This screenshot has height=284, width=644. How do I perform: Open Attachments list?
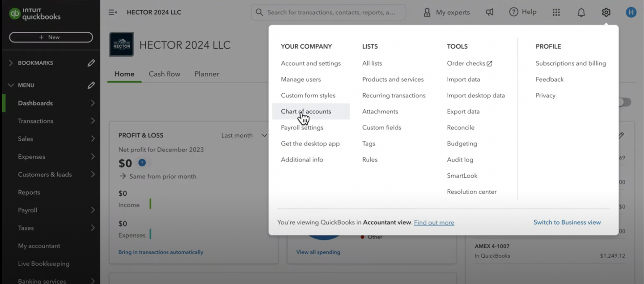coord(380,112)
